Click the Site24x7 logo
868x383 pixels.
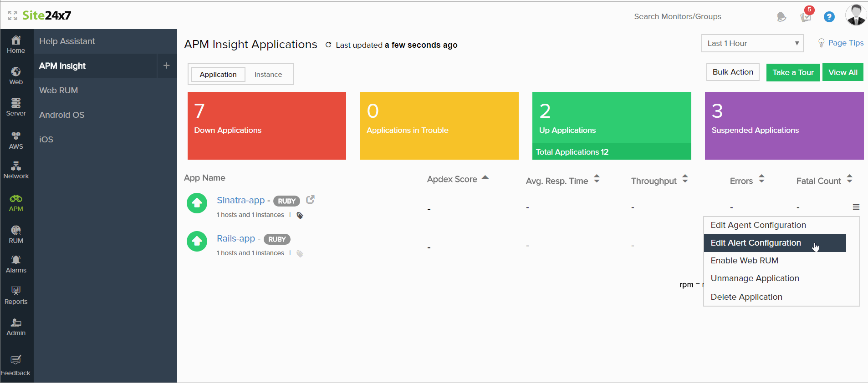tap(47, 15)
